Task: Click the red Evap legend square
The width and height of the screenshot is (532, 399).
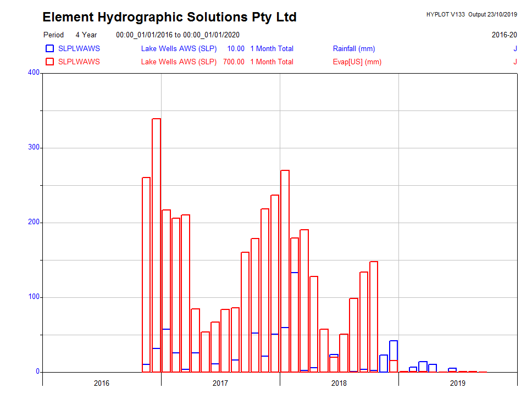Action: [49, 62]
